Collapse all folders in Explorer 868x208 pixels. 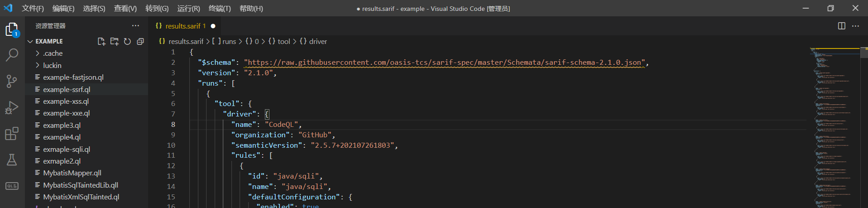140,41
